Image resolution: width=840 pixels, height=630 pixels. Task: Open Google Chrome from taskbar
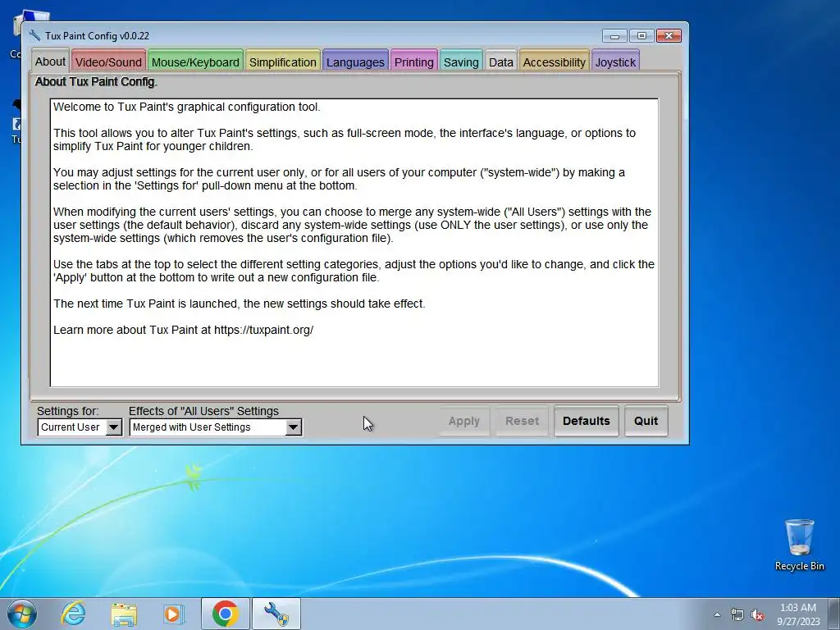click(225, 614)
